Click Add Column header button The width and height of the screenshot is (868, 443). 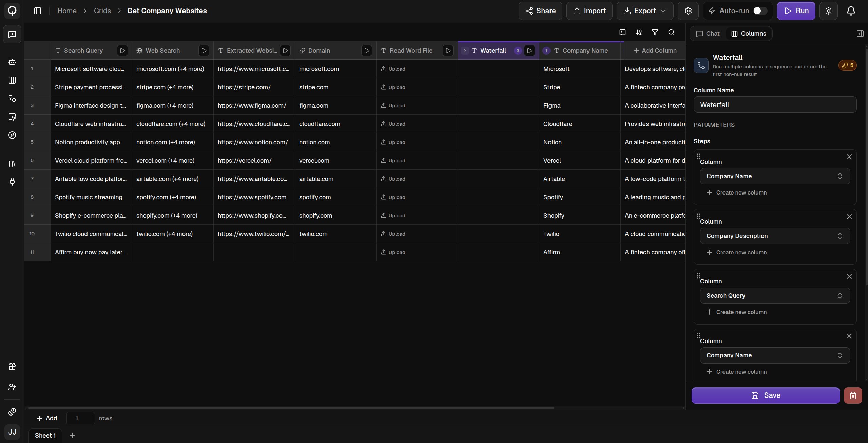pyautogui.click(x=655, y=51)
